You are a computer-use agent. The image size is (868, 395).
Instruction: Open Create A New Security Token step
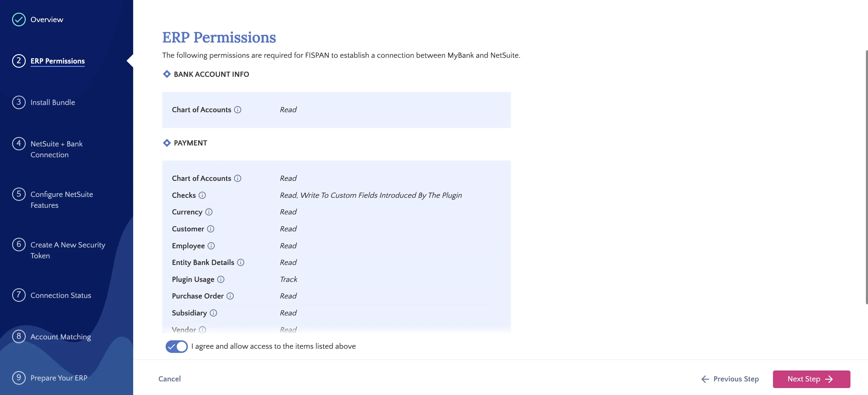[68, 250]
